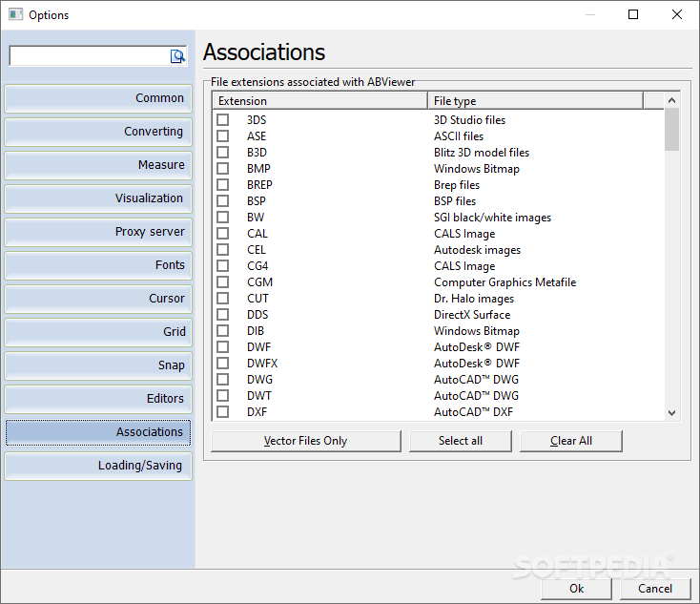The width and height of the screenshot is (700, 604).
Task: Click the 'Dr. Halo images' text
Action: (474, 299)
